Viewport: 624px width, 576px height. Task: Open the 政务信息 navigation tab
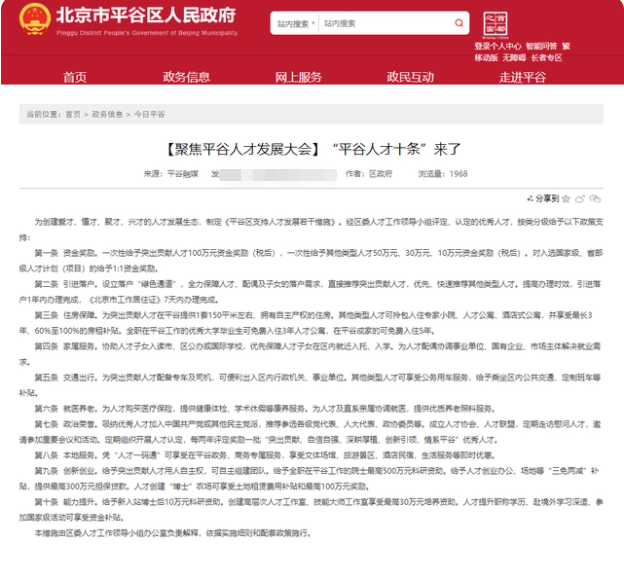(x=186, y=77)
